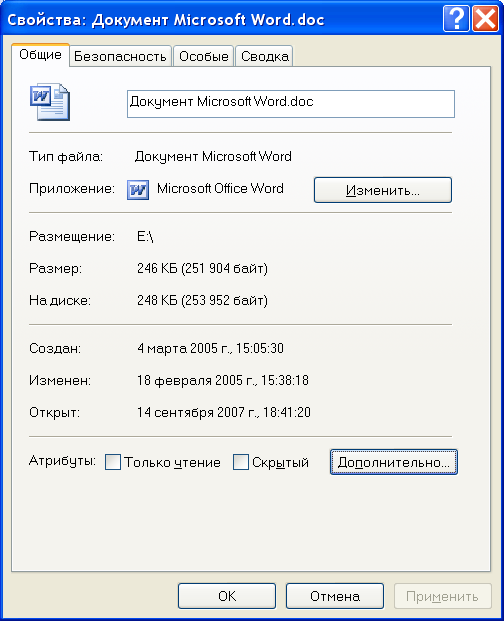The height and width of the screenshot is (621, 504).
Task: Toggle the Скрытый attribute checkbox
Action: 241,462
